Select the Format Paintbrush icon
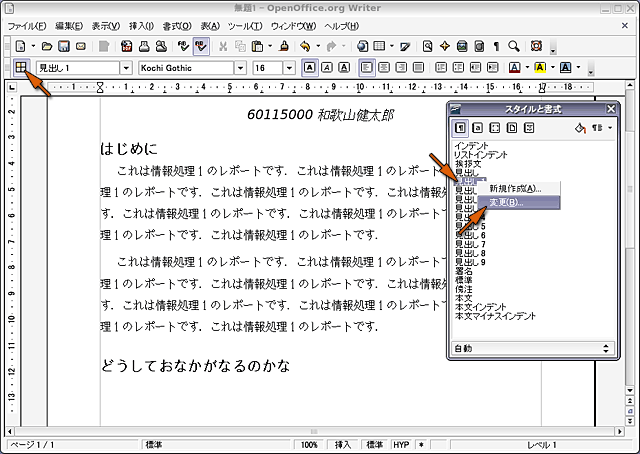 tap(284, 46)
